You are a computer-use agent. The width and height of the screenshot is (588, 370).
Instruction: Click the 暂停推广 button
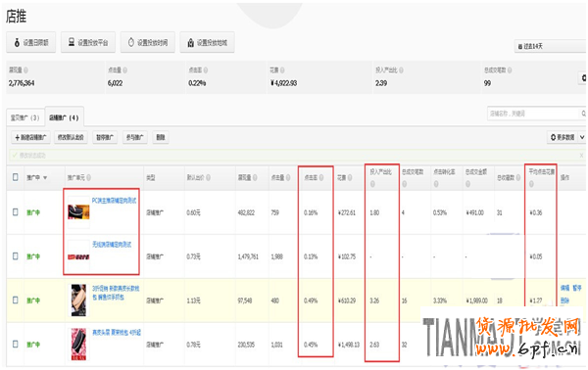[105, 137]
